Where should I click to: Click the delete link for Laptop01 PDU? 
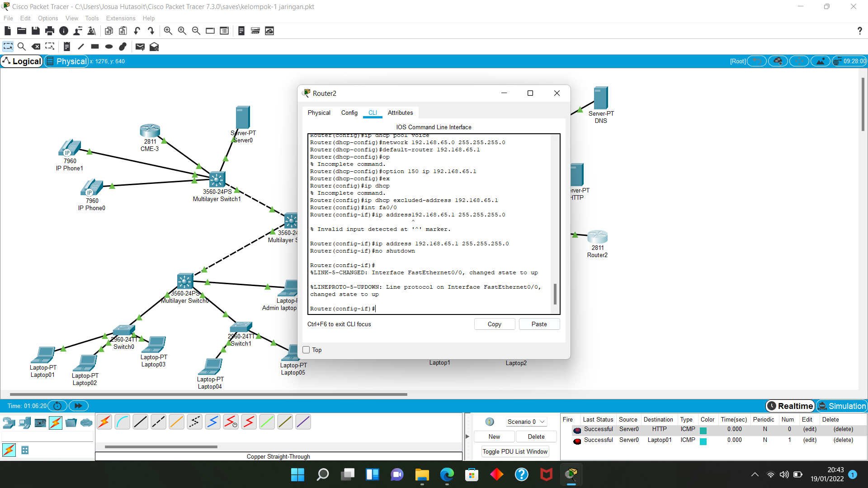click(x=843, y=440)
